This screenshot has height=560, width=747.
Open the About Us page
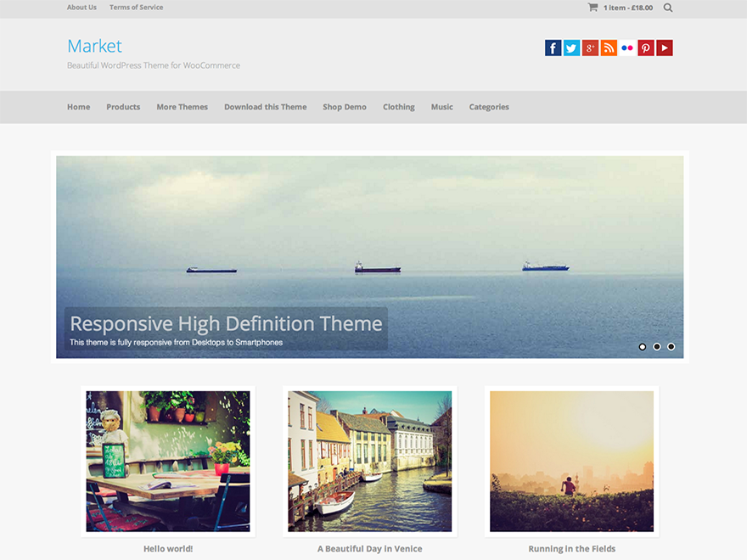click(81, 7)
